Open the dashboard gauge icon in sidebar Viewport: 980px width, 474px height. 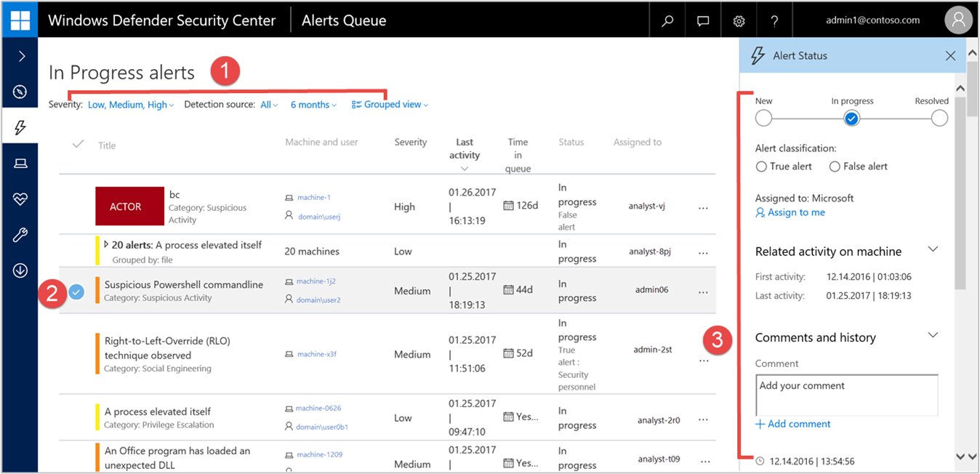coord(20,92)
